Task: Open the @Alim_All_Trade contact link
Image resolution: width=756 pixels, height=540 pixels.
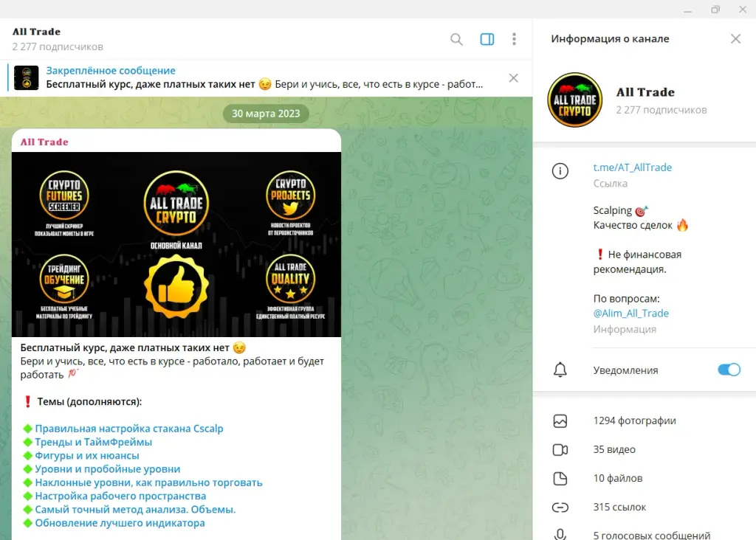Action: (630, 313)
